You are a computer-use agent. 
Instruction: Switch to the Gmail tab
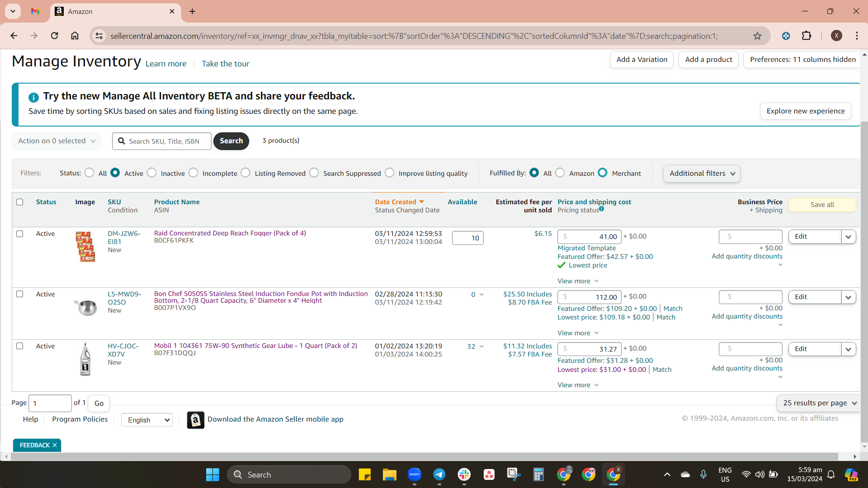pos(35,11)
